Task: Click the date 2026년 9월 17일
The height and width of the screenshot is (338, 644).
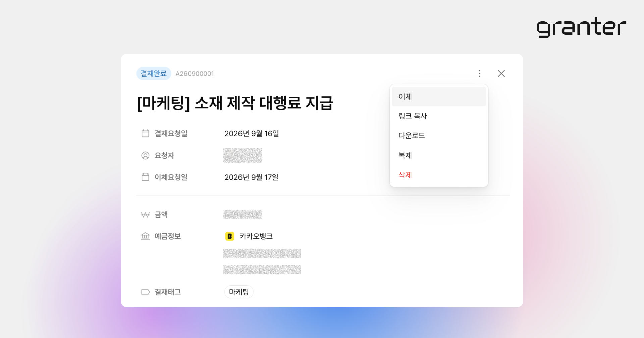Action: 252,177
